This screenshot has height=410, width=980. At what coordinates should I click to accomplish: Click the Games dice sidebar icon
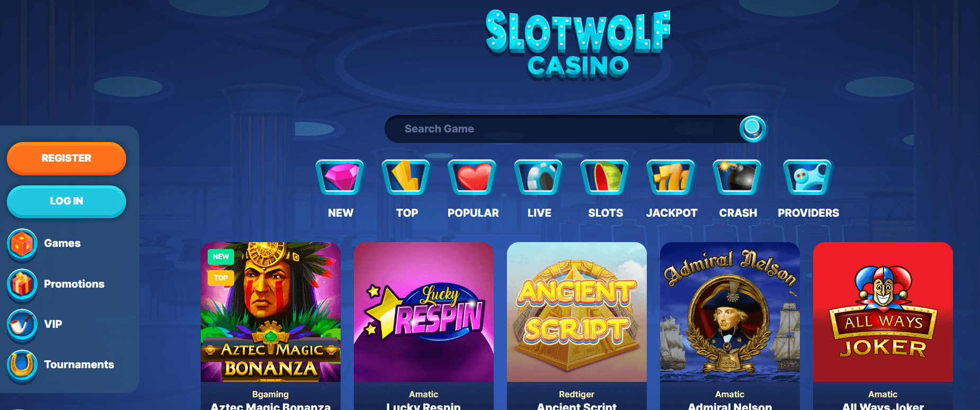(22, 244)
